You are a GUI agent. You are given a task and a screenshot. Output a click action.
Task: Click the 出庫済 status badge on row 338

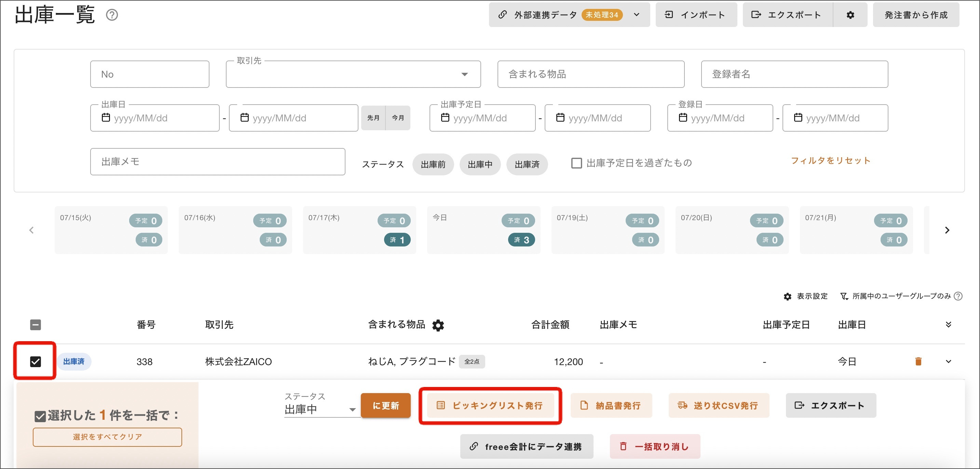pos(74,361)
